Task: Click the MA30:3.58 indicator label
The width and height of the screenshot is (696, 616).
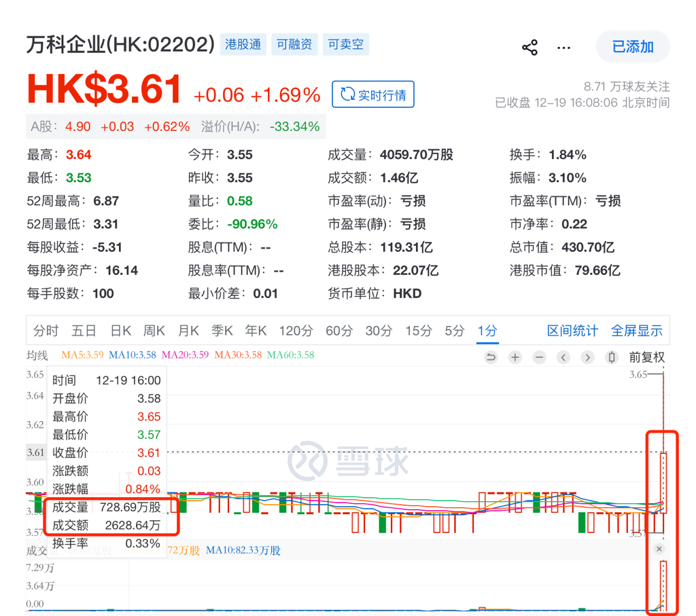Action: pyautogui.click(x=238, y=355)
